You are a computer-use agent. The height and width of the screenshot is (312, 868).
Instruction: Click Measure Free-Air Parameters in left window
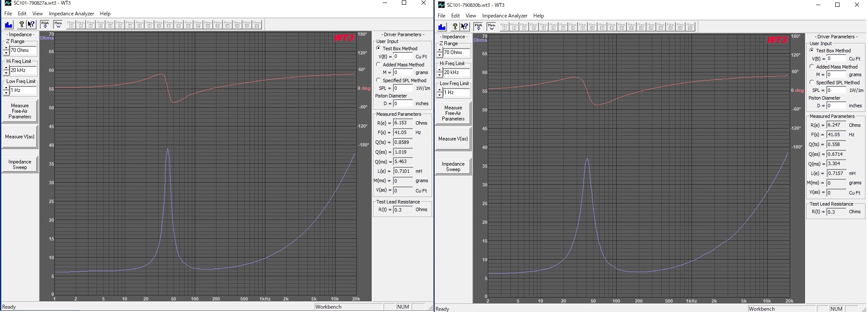[x=20, y=111]
